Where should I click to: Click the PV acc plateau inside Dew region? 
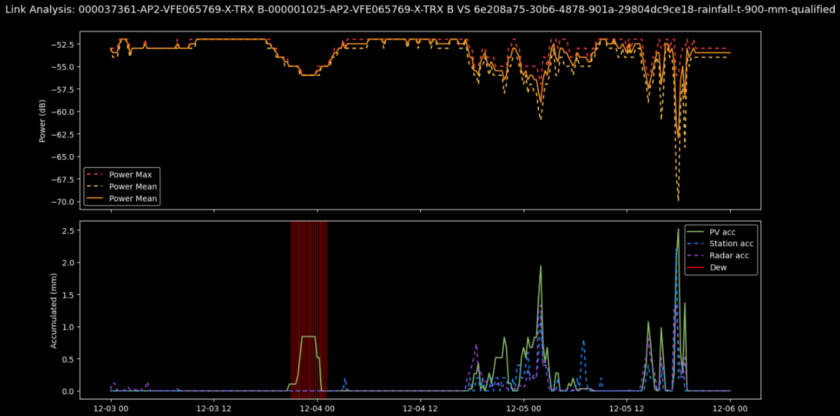[x=309, y=336]
